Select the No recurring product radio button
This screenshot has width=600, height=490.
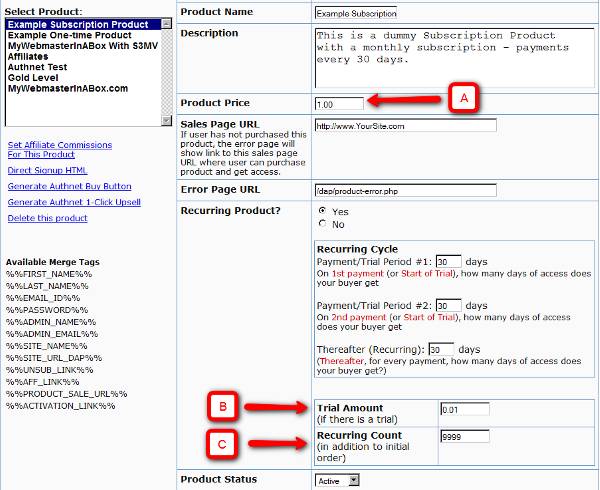[x=322, y=224]
